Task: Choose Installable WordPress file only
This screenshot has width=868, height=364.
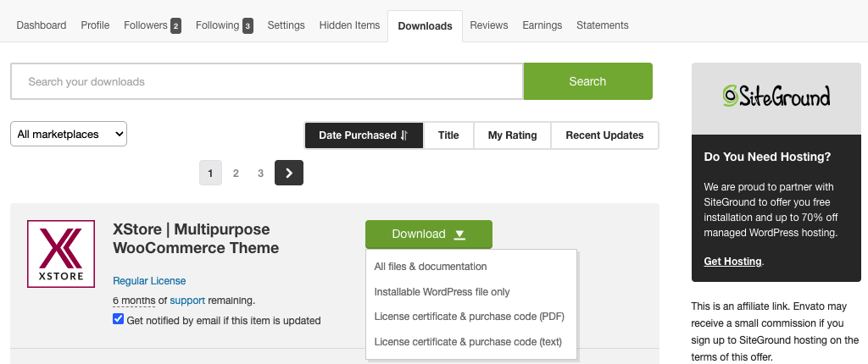Action: point(442,292)
